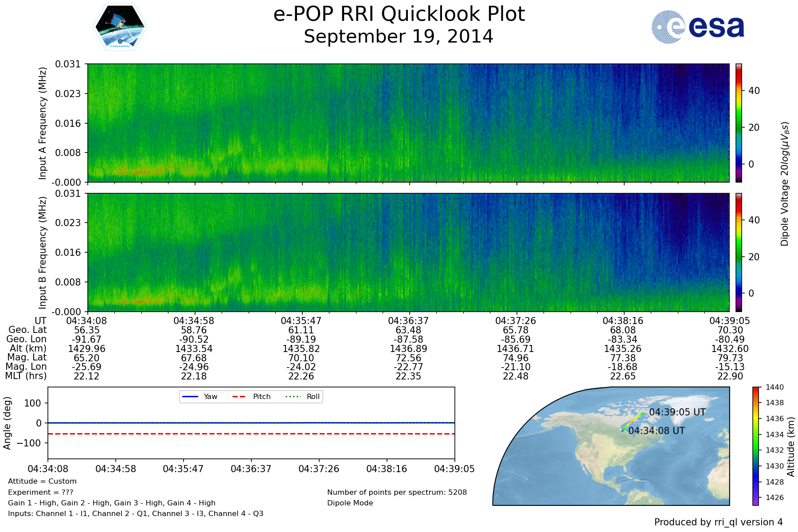The width and height of the screenshot is (798, 532).
Task: Click the 'Dipole Mode' text
Action: 350,503
